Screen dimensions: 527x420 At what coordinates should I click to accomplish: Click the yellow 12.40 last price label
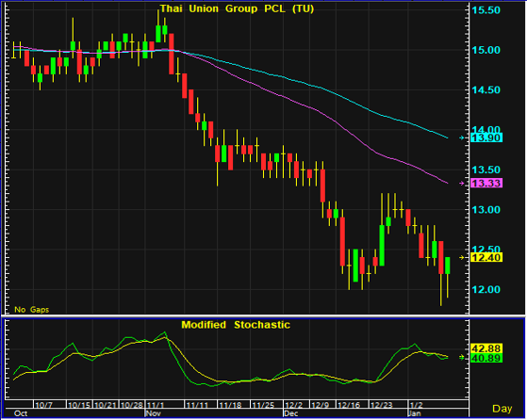486,257
